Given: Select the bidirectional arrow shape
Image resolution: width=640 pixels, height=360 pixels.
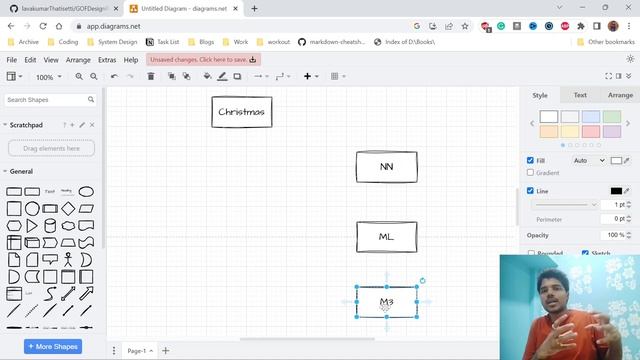Looking at the screenshot, I should [68, 293].
